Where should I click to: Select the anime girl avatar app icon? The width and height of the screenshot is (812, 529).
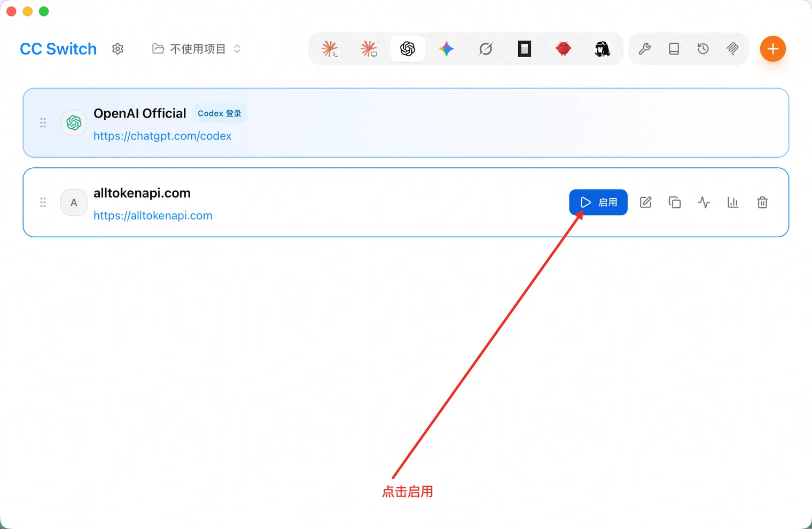point(603,49)
